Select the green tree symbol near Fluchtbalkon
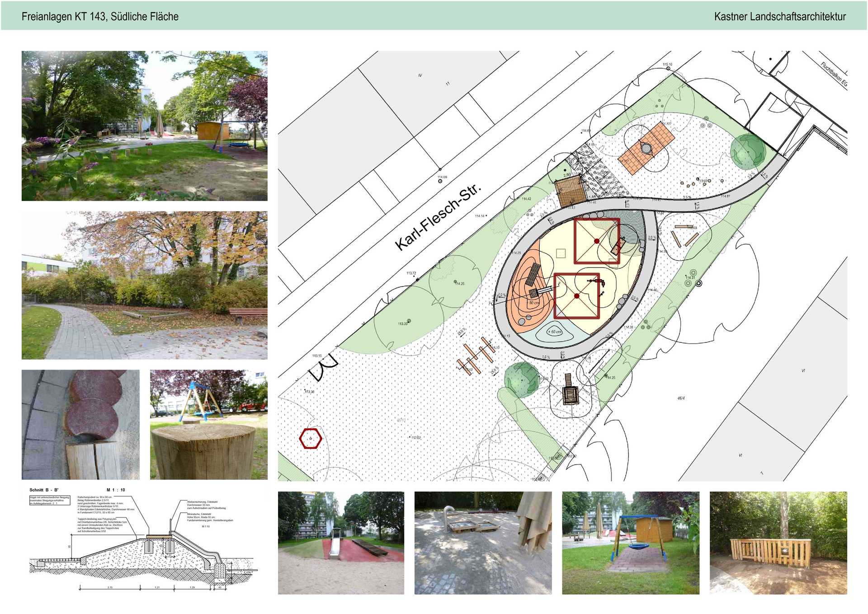 tap(748, 151)
